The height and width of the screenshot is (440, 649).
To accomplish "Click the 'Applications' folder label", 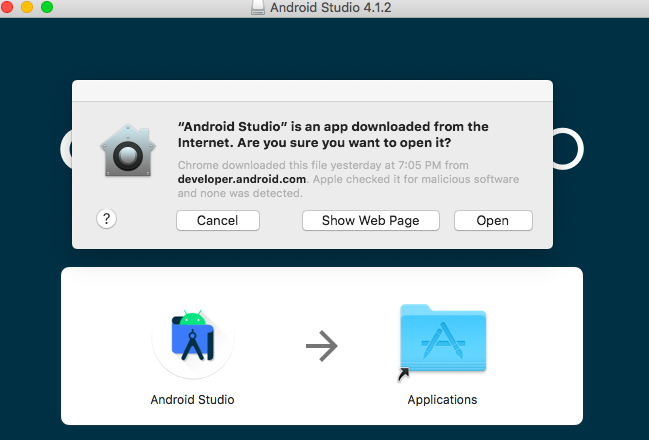I will tap(442, 399).
